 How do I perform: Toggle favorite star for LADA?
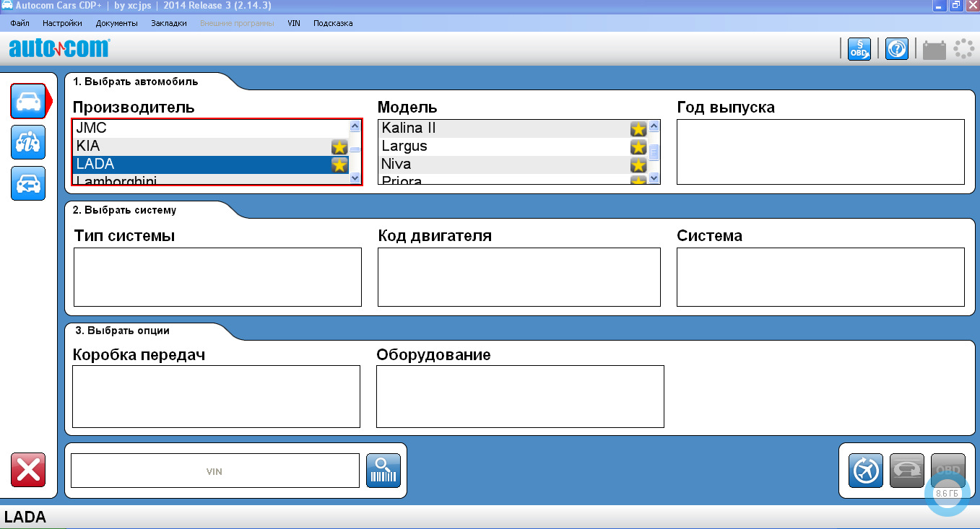point(339,165)
